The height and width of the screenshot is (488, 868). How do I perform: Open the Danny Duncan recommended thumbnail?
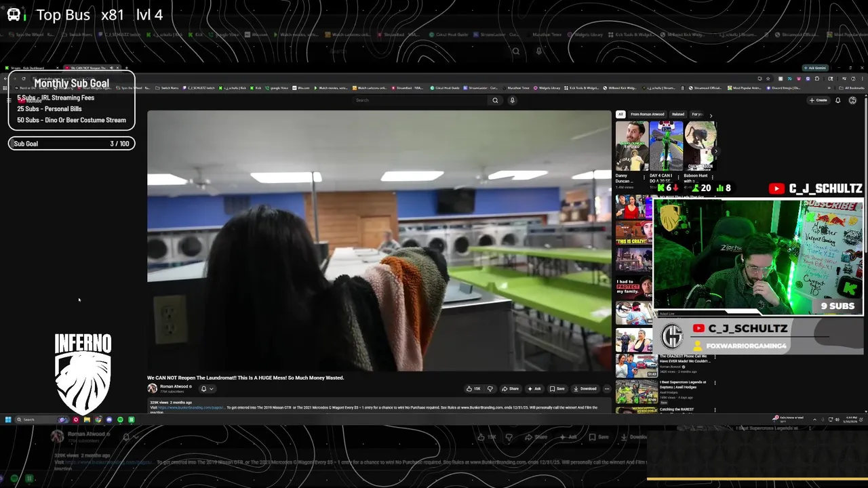pyautogui.click(x=631, y=146)
